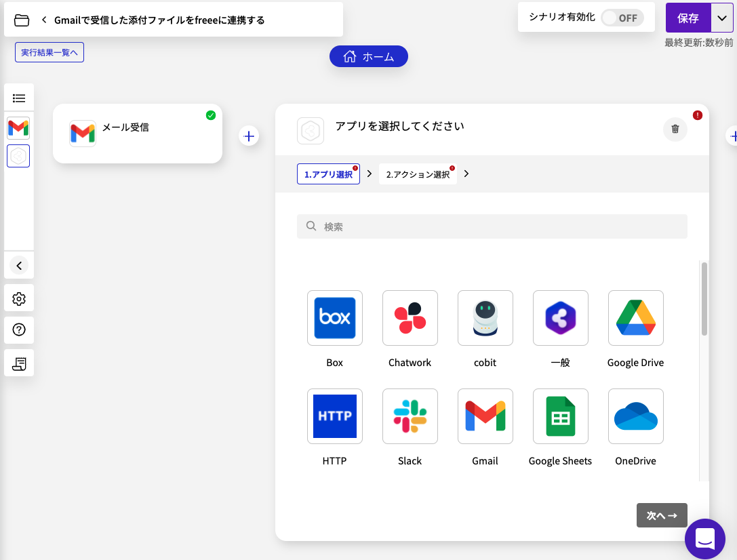Image resolution: width=737 pixels, height=560 pixels.
Task: Open the 1.アプリ選択 tab
Action: click(x=328, y=174)
